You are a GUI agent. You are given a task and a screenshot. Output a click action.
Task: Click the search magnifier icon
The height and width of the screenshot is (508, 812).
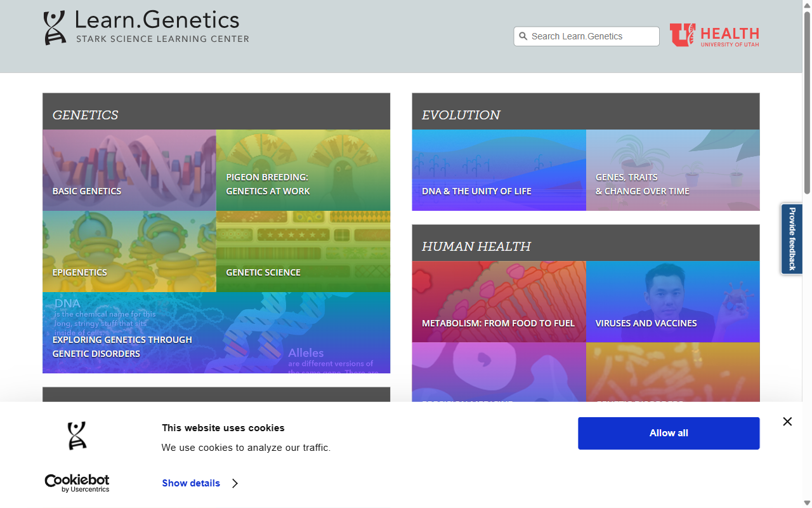(x=523, y=36)
